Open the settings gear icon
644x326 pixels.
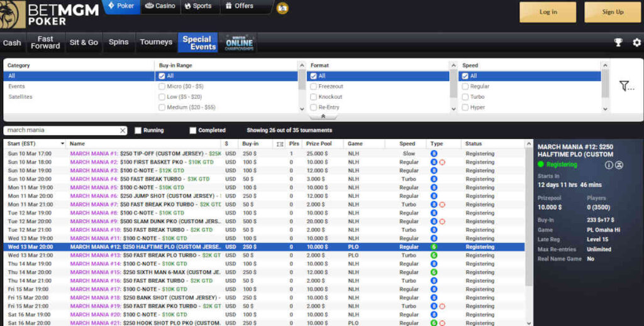(x=636, y=42)
